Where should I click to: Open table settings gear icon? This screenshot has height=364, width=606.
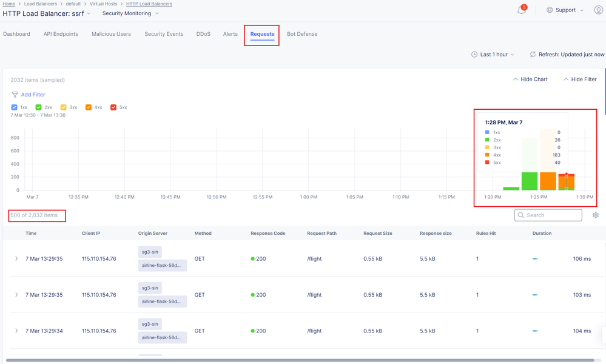pos(596,215)
